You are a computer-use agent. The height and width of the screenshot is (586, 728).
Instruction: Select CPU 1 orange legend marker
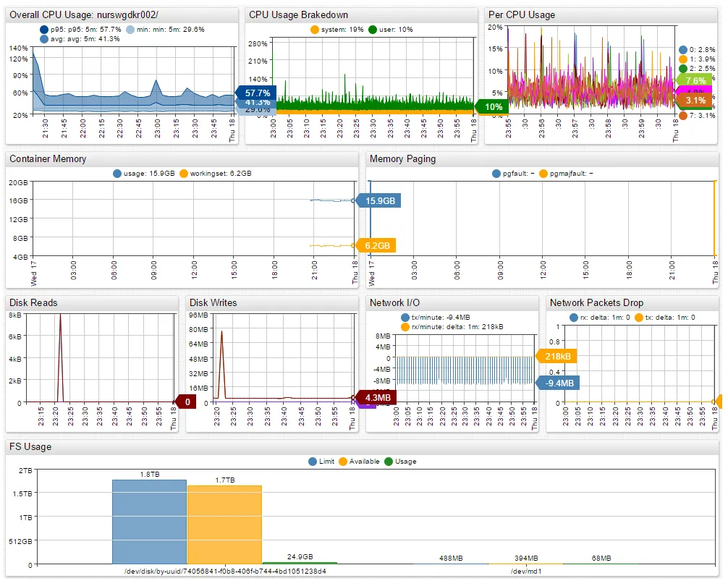pyautogui.click(x=683, y=59)
